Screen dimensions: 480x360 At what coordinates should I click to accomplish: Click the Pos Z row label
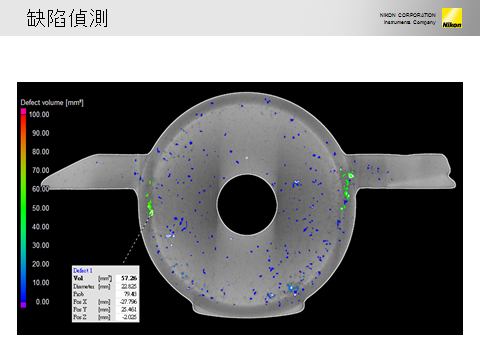coord(80,317)
